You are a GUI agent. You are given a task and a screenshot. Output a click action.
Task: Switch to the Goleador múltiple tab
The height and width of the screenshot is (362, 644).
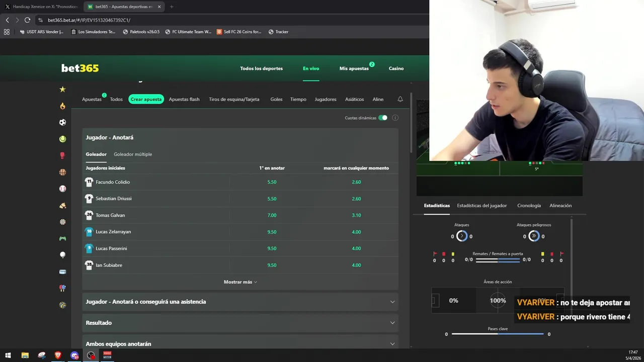(x=133, y=154)
